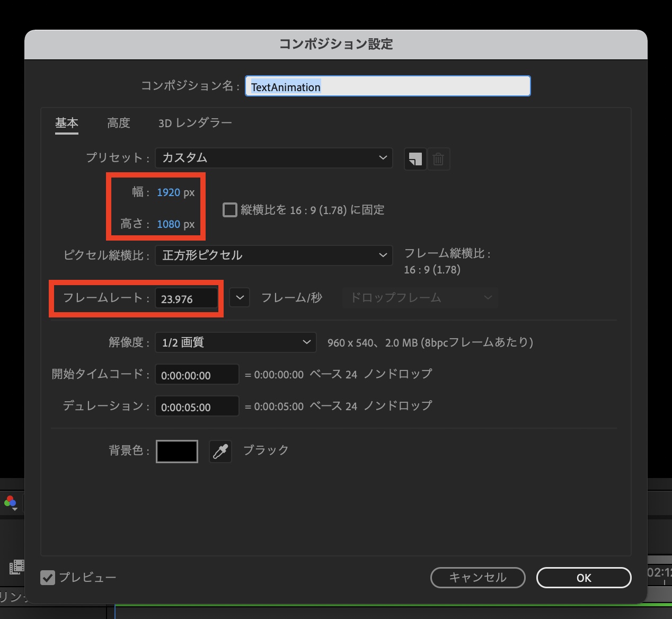Switch to the 3D レンダラー tab
The width and height of the screenshot is (672, 619).
point(195,123)
